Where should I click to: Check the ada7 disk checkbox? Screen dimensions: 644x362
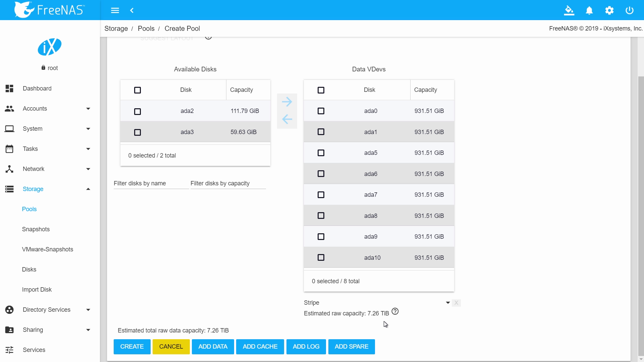click(321, 195)
